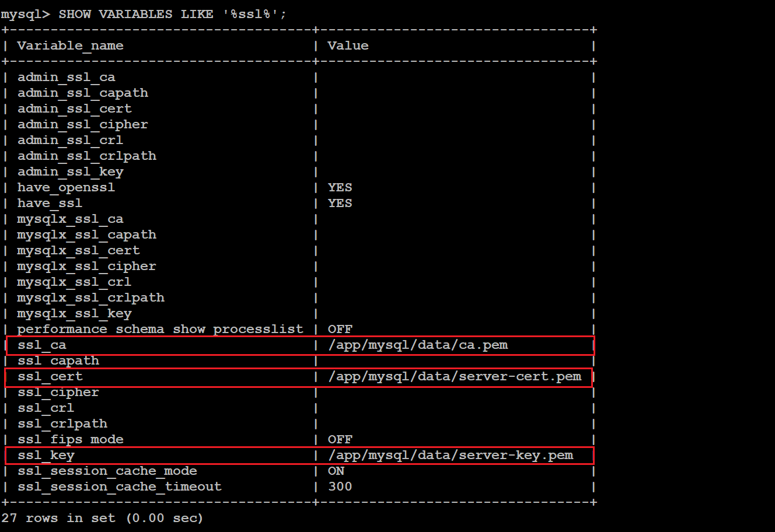Screen dimensions: 775x532
Task: Click the ON value for ssl_session_cache_mode
Action: coord(336,471)
